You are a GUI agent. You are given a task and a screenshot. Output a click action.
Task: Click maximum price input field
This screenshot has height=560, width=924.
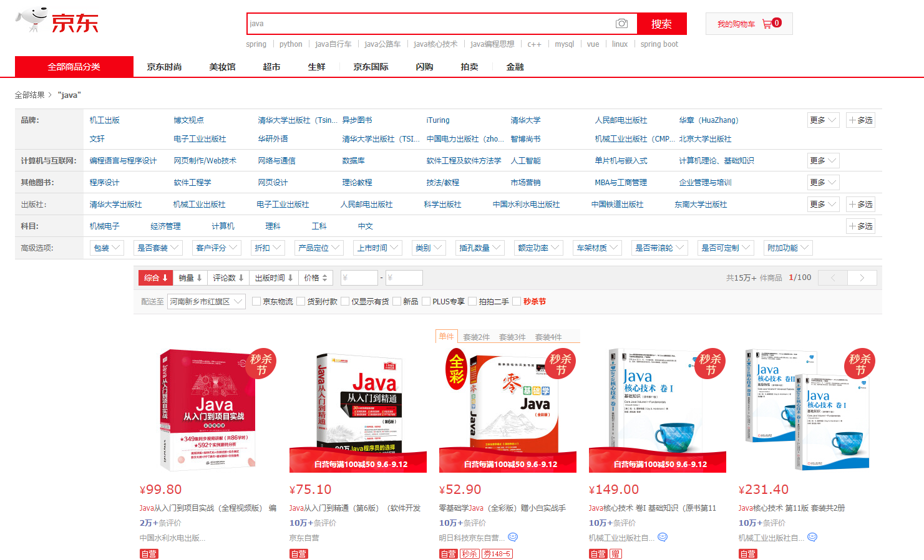(x=404, y=278)
